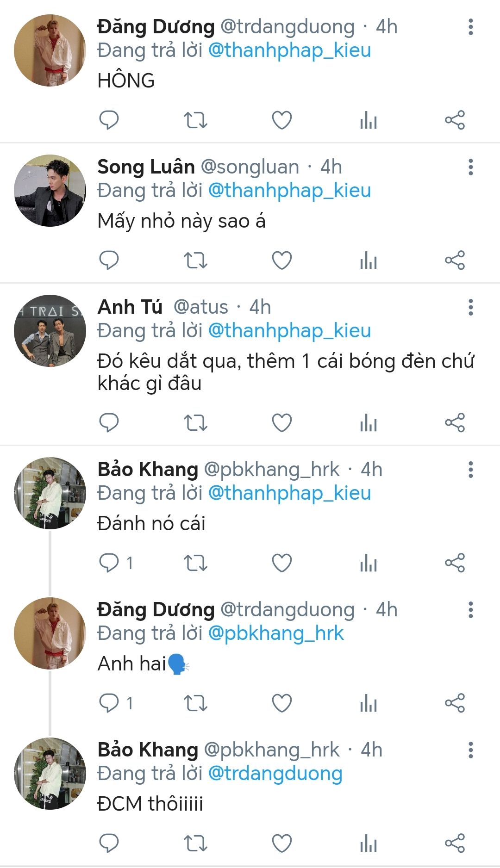Open @pbkhang_hrk mention in Đăng Dương's reply
Screen dimensions: 500x868
276,633
